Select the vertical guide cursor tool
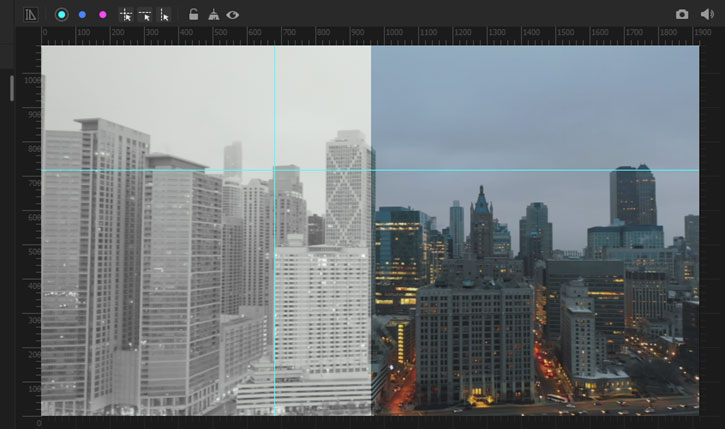The width and height of the screenshot is (725, 429). [x=164, y=15]
